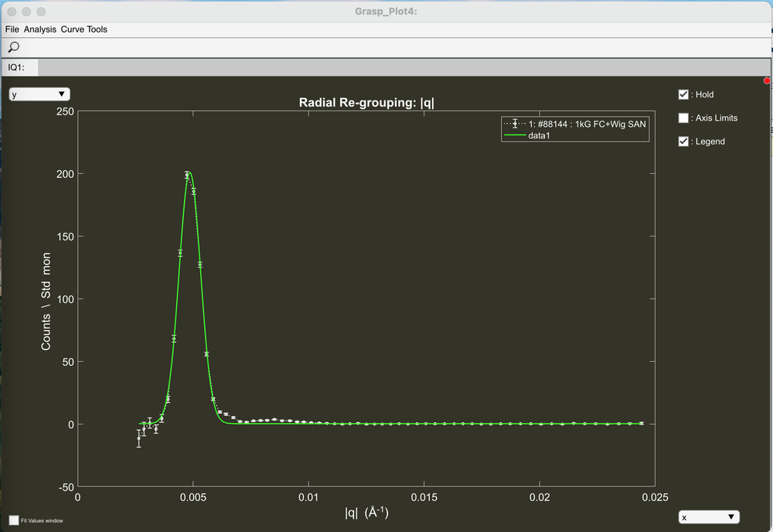This screenshot has width=773, height=532.
Task: Expand the y dropdown arrow
Action: coord(63,94)
